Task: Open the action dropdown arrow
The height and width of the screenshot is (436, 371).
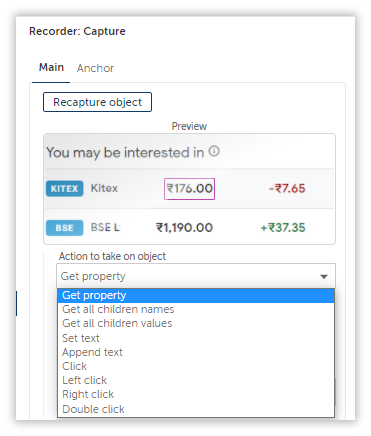Action: coord(324,276)
